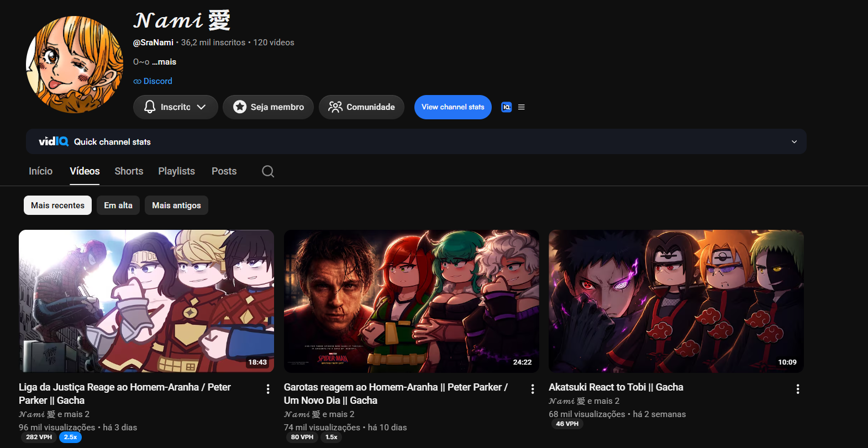
Task: Click the link icon next to Discord
Action: [x=137, y=81]
